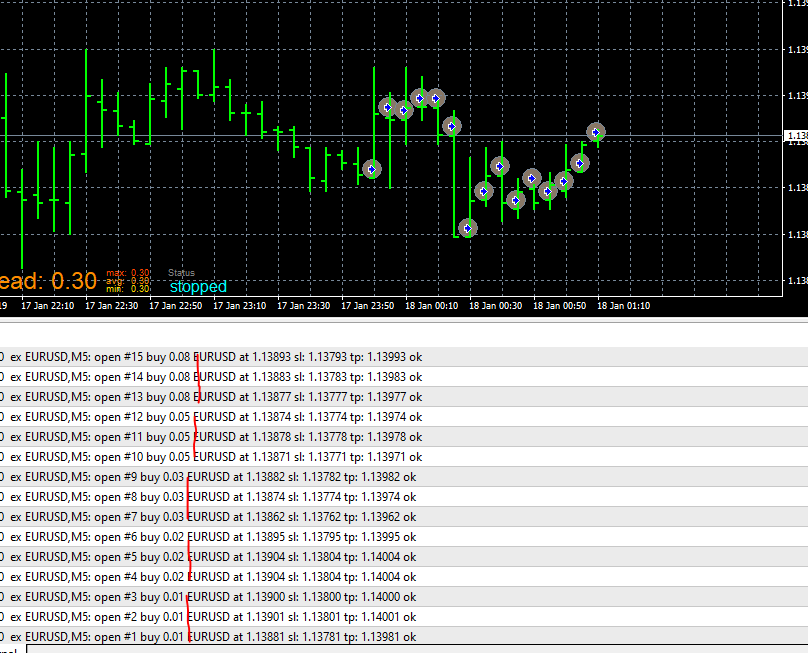
Task: Select log row open #6 at 1.13895
Action: click(x=404, y=537)
